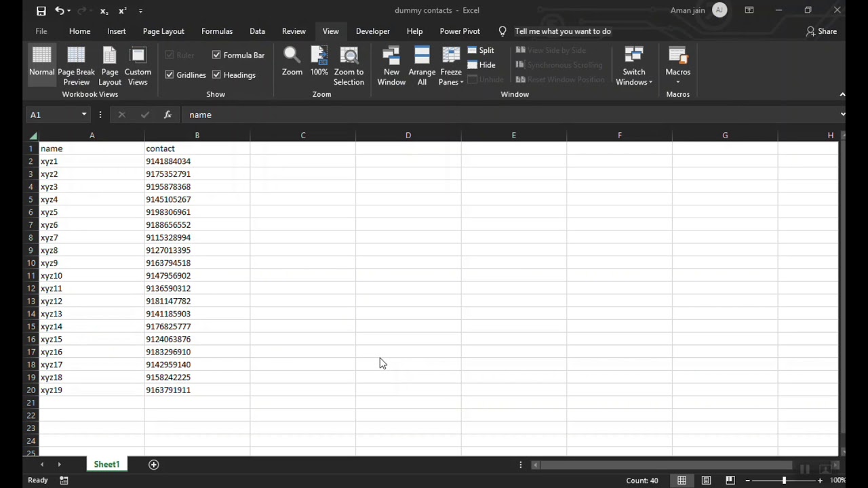Click the vertical scrollbar
This screenshot has width=868, height=488.
[842, 286]
